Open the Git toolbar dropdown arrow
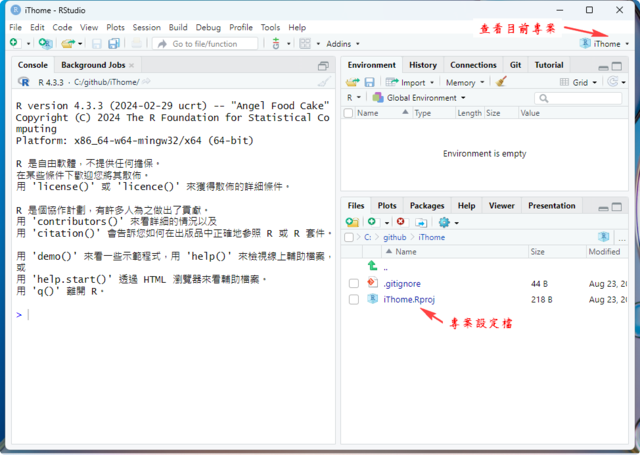Viewport: 640px width, 455px height. [x=288, y=44]
